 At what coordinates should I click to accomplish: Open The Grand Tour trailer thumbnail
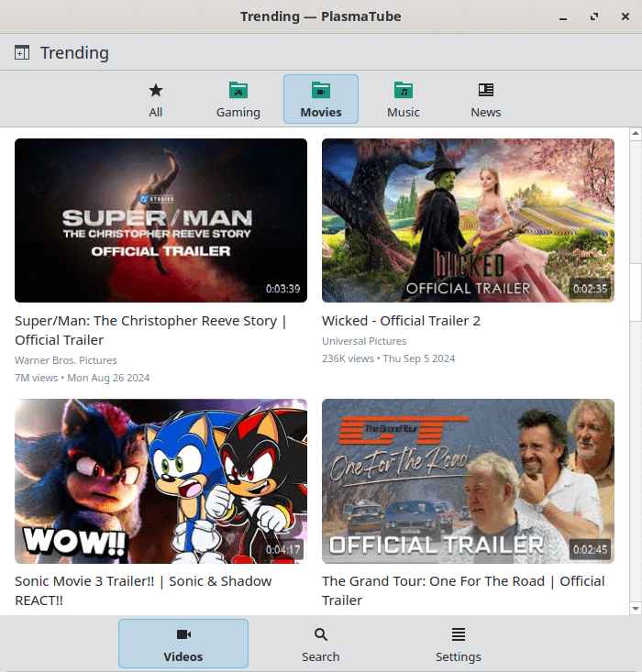click(469, 481)
